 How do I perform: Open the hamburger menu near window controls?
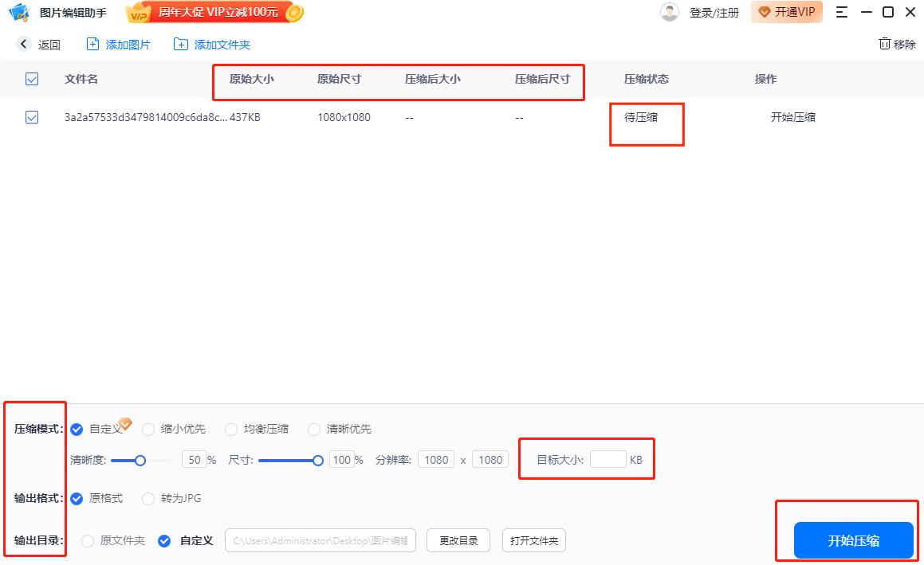click(841, 12)
